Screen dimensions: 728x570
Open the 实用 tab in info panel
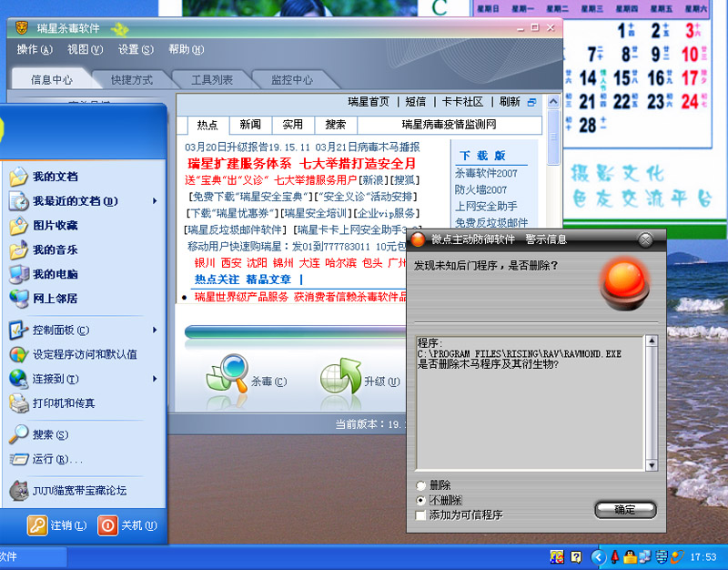pos(293,125)
